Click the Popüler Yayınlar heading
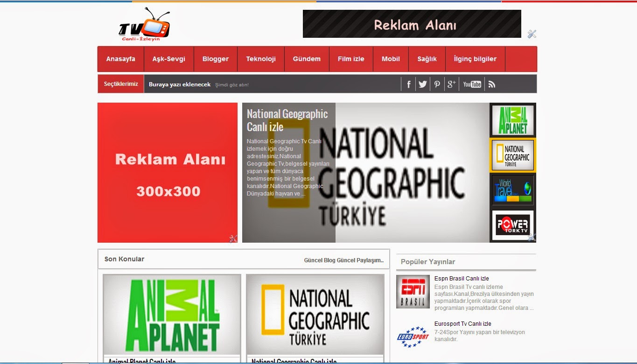Viewport: 637px width, 364px height. pyautogui.click(x=428, y=262)
